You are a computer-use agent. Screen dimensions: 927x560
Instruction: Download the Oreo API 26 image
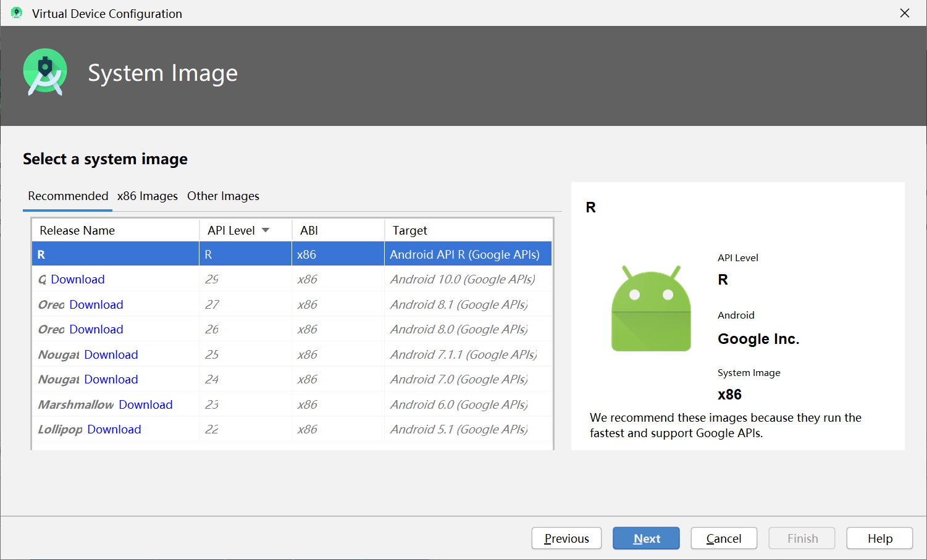click(96, 329)
